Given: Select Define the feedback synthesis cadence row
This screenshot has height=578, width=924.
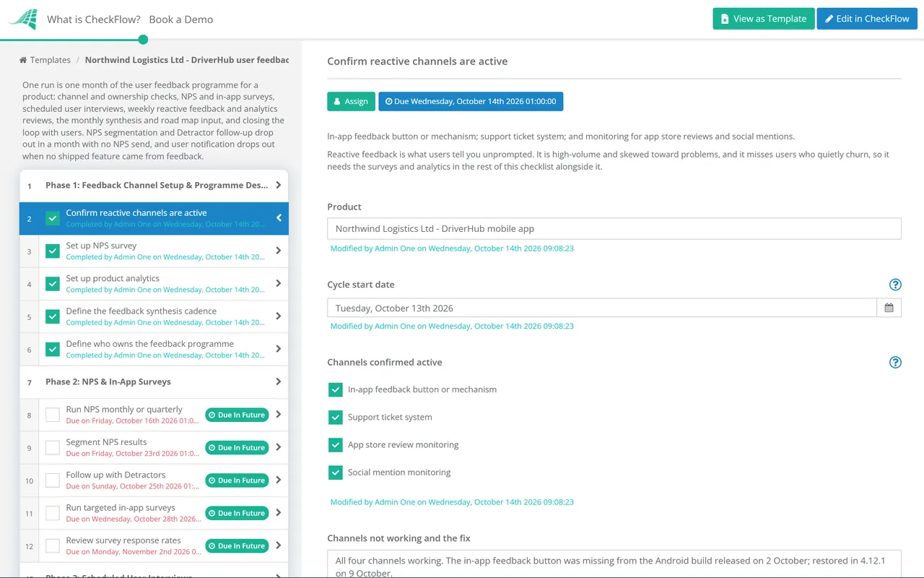Looking at the screenshot, I should point(154,316).
